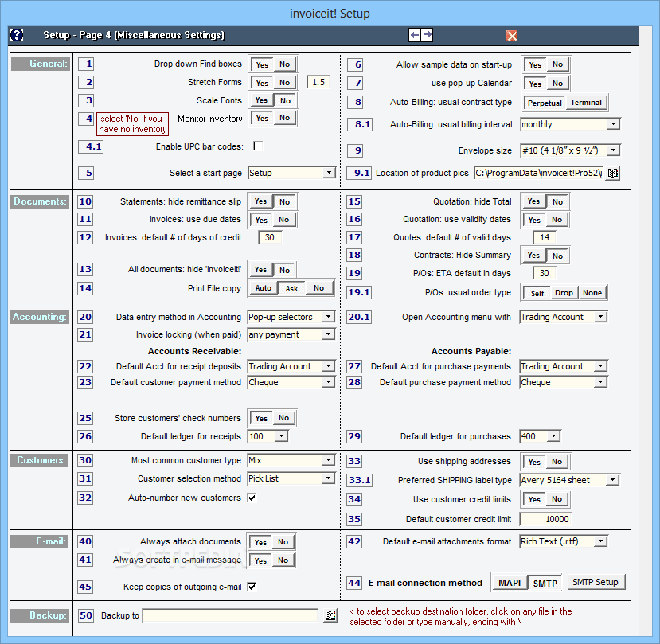Open Most common customer type dropdown

point(328,460)
